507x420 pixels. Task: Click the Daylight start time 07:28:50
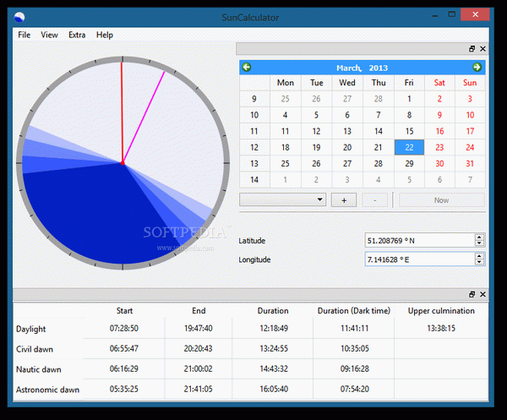pos(124,329)
